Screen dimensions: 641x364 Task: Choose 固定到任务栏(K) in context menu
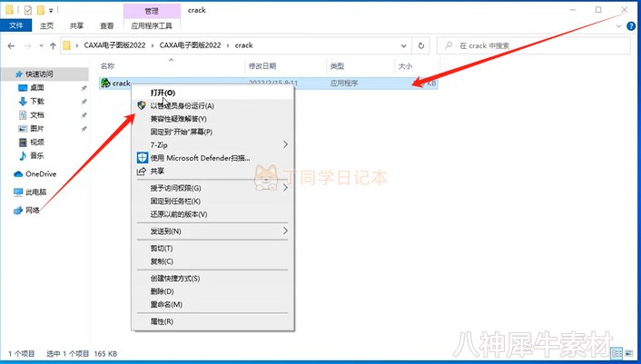(x=212, y=201)
